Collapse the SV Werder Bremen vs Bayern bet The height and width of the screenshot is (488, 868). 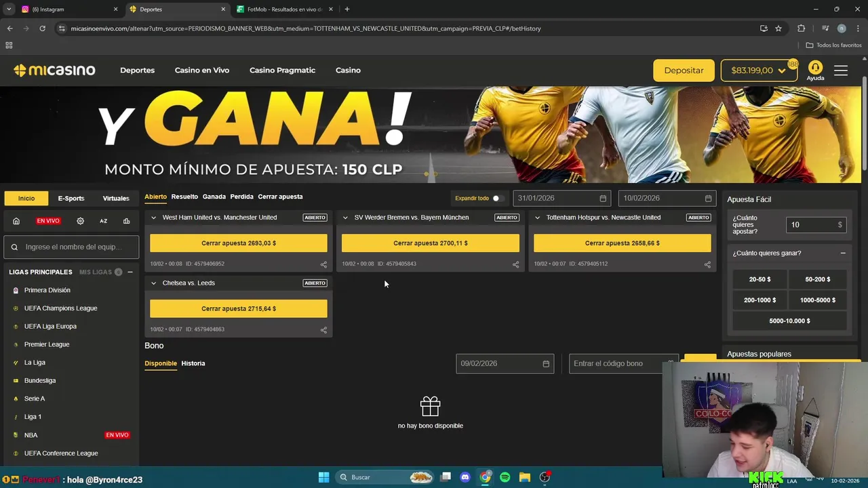345,218
